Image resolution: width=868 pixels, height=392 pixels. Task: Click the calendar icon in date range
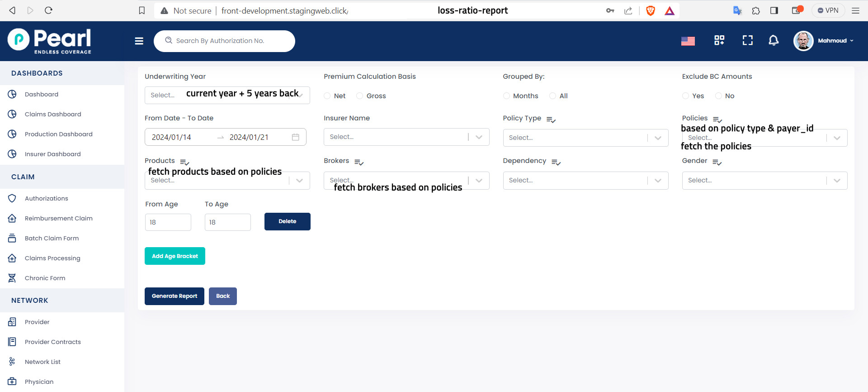pos(296,137)
